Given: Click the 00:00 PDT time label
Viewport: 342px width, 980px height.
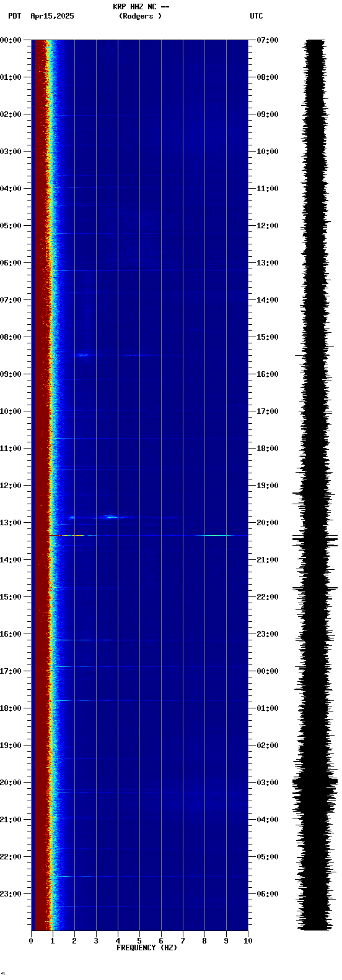Looking at the screenshot, I should click(11, 40).
